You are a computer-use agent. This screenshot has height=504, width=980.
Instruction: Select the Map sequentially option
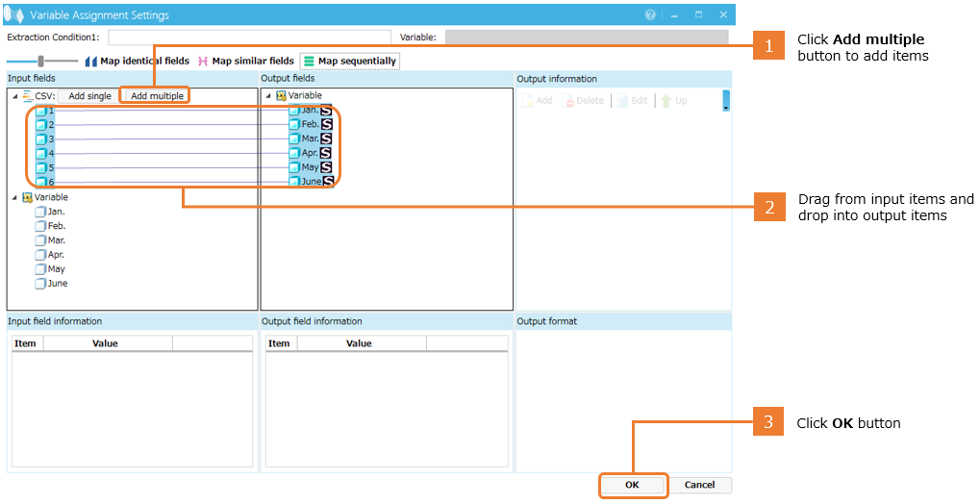pyautogui.click(x=349, y=62)
